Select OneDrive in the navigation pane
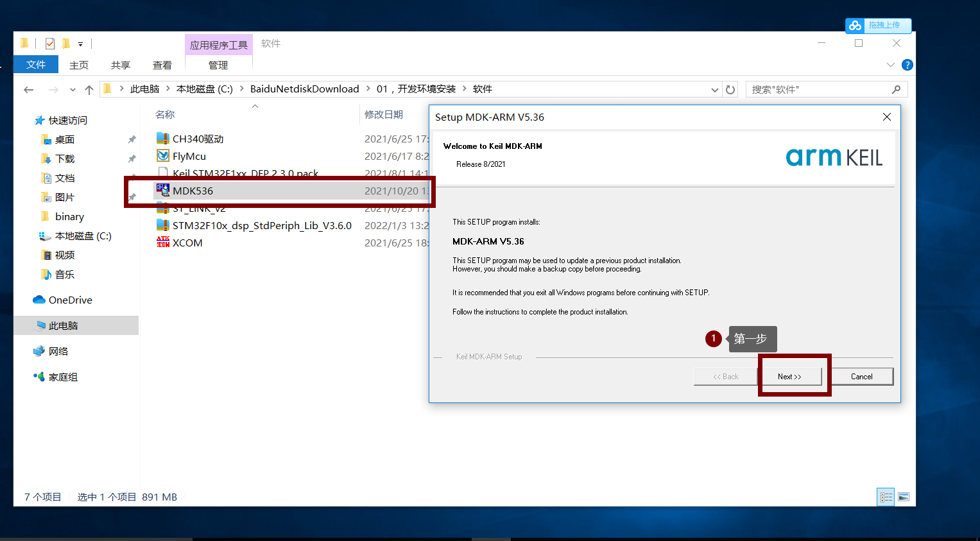 point(70,300)
